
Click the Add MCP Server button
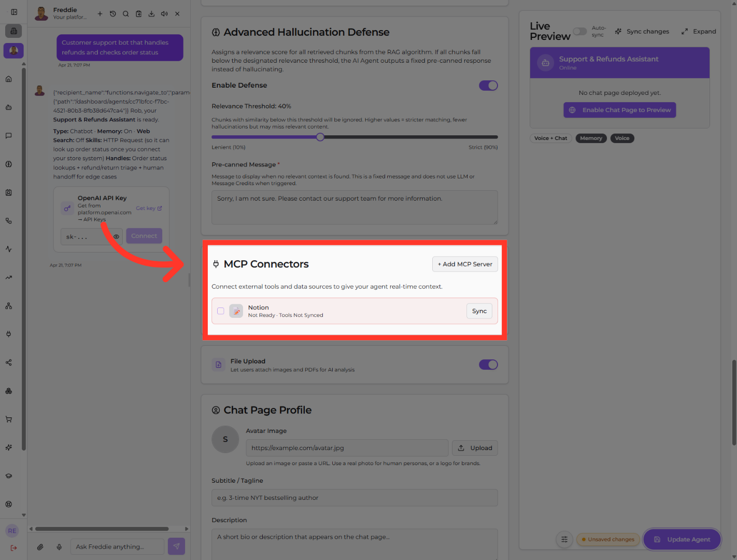pos(465,264)
